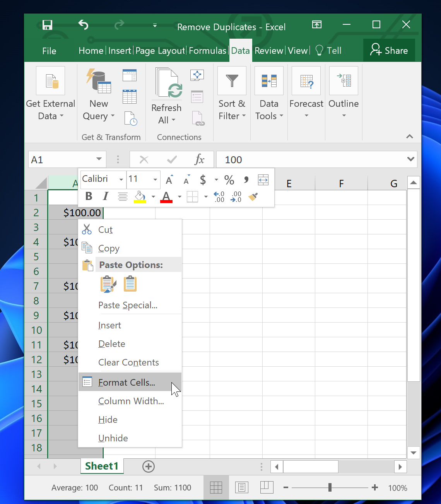Click the Merge & Center icon
This screenshot has height=504, width=441.
263,179
